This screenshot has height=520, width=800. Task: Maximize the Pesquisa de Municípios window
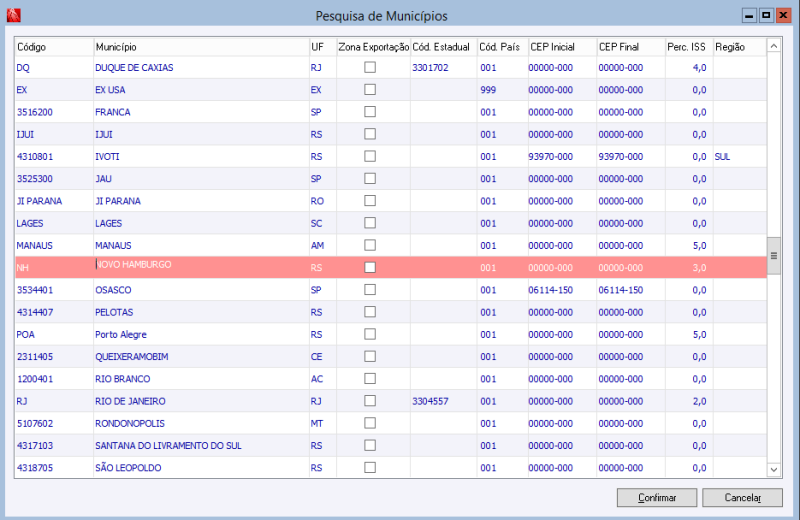pos(766,15)
